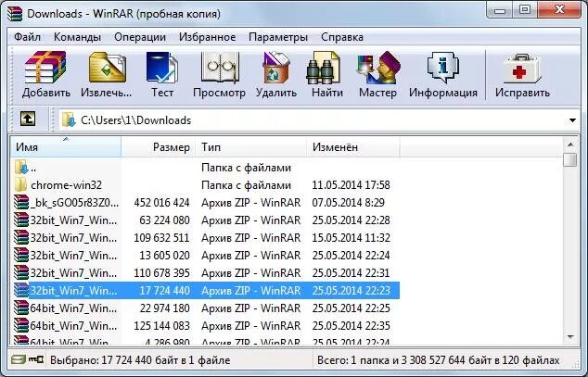This screenshot has height=377, width=588.
Task: Open the Избранное menu
Action: (x=208, y=37)
